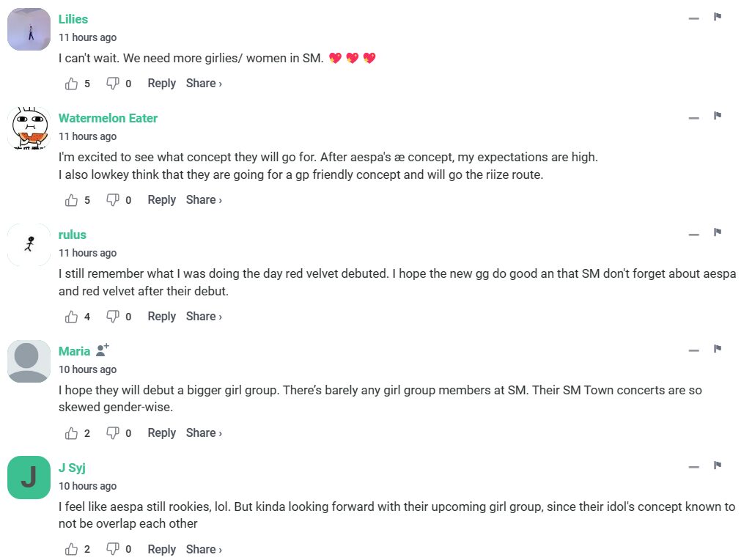Click Lilies' profile picture

tap(29, 30)
